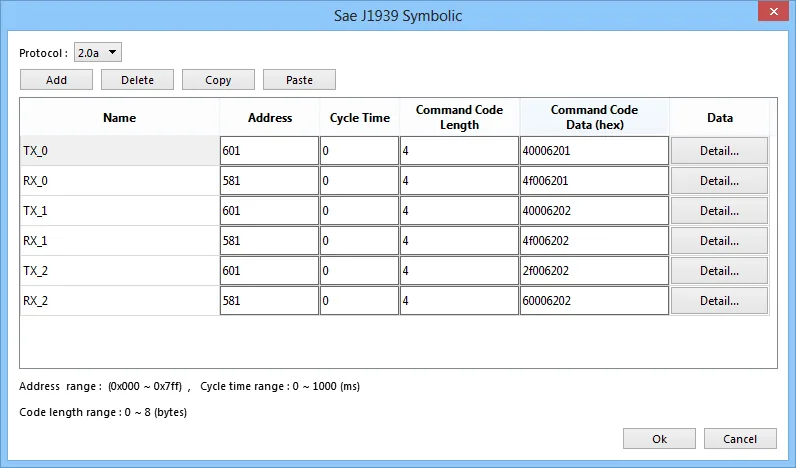The width and height of the screenshot is (796, 468).
Task: Edit hex data field 60006202
Action: pyautogui.click(x=594, y=300)
